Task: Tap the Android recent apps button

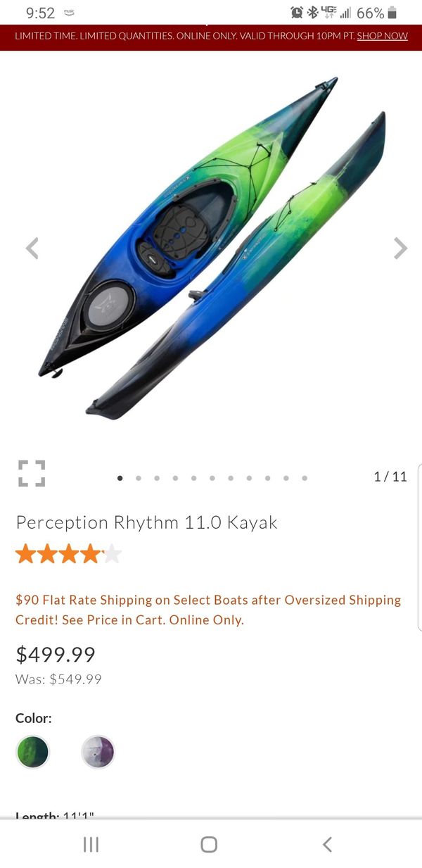Action: 91,845
